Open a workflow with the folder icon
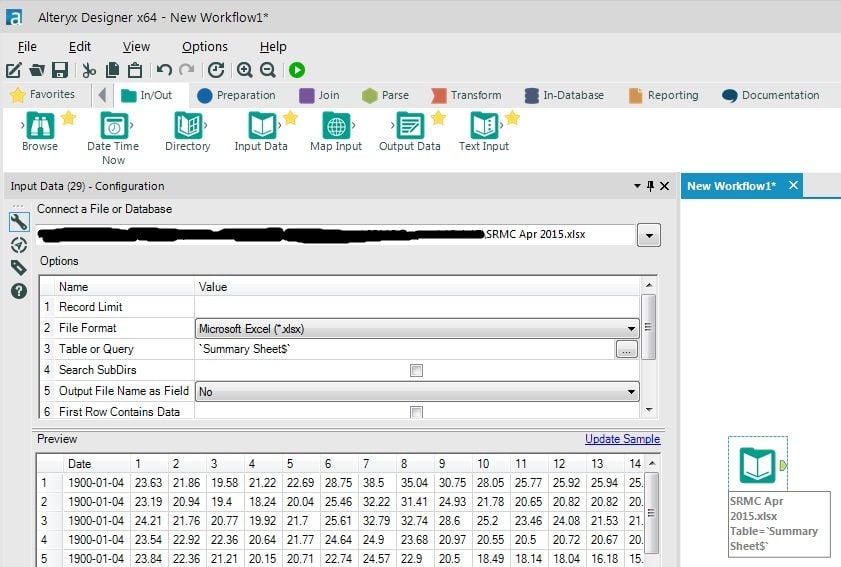841x567 pixels. (x=36, y=70)
